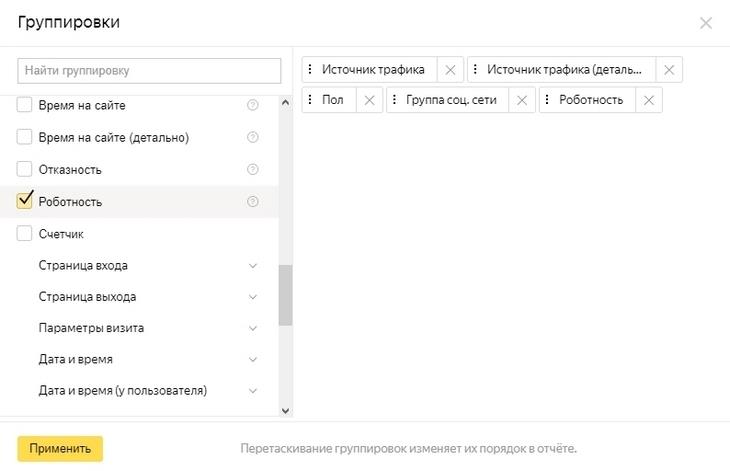This screenshot has height=471, width=730.
Task: Close the Группировки dialog
Action: [706, 23]
